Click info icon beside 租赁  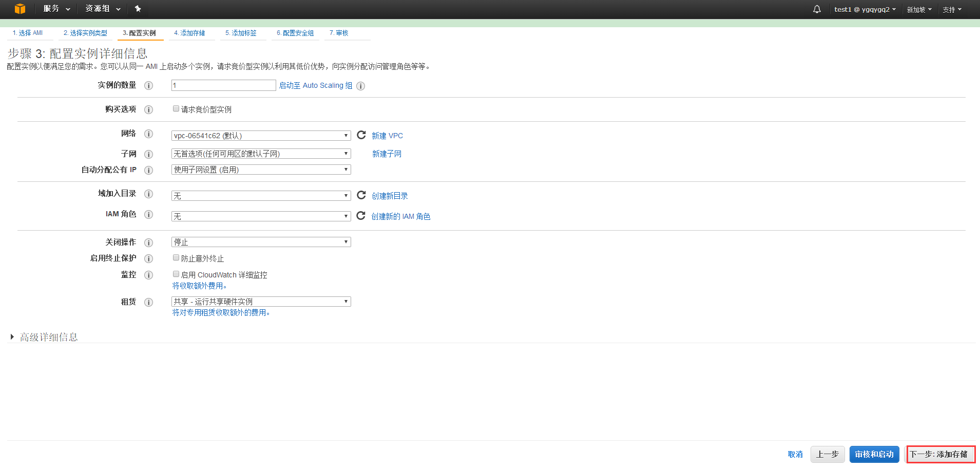(148, 302)
